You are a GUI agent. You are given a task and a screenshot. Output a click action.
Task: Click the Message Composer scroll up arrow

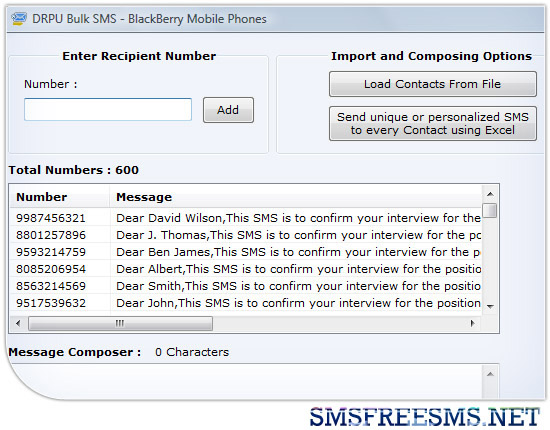pos(490,374)
